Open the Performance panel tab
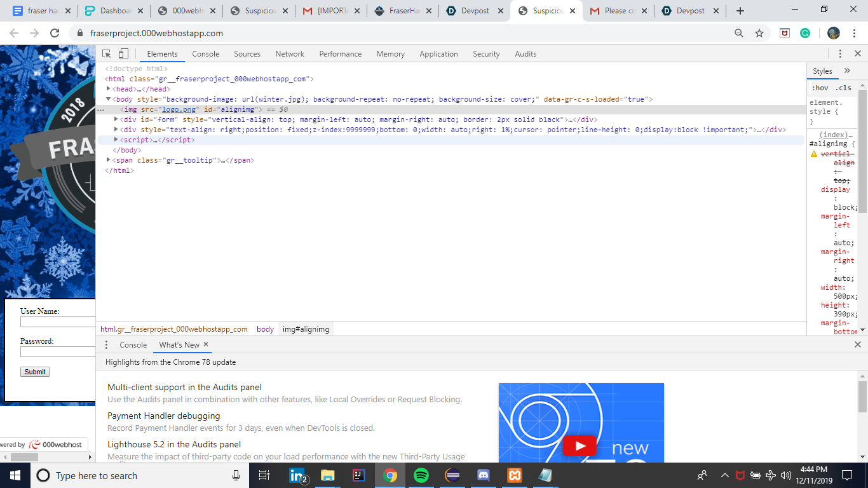Screen dimensions: 868x488 pyautogui.click(x=341, y=54)
